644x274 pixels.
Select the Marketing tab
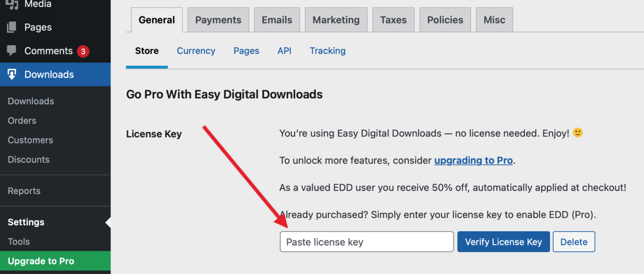(x=336, y=20)
